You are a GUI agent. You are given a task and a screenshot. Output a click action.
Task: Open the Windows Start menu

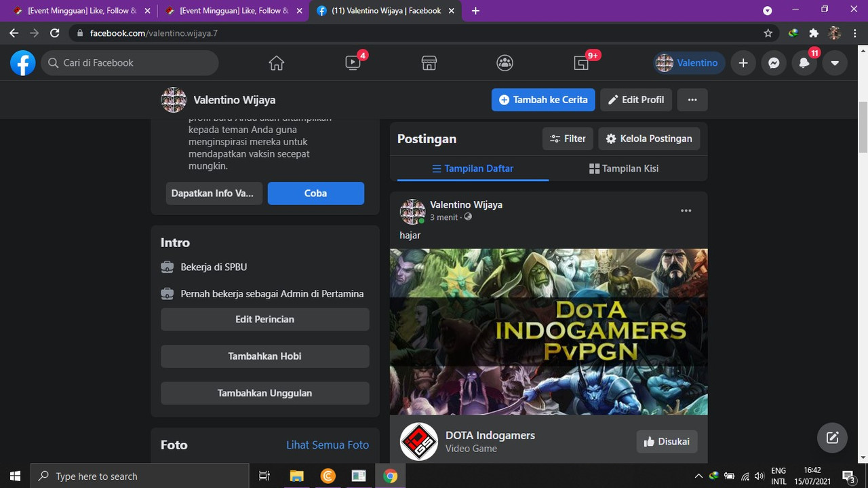15,476
